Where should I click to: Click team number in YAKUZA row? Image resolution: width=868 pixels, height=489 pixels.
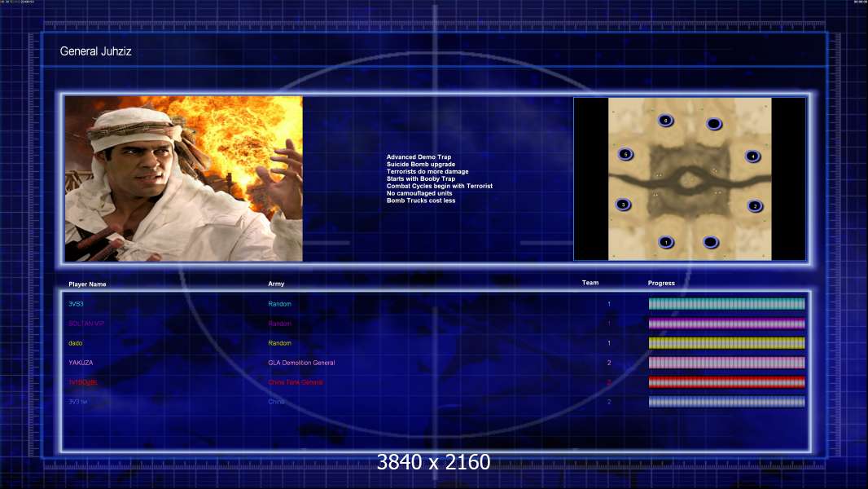tap(609, 363)
